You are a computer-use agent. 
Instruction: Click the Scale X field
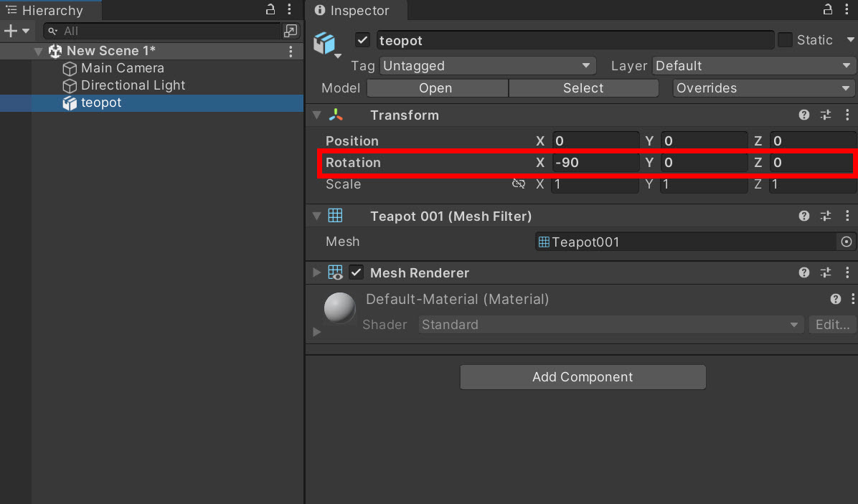[x=595, y=184]
